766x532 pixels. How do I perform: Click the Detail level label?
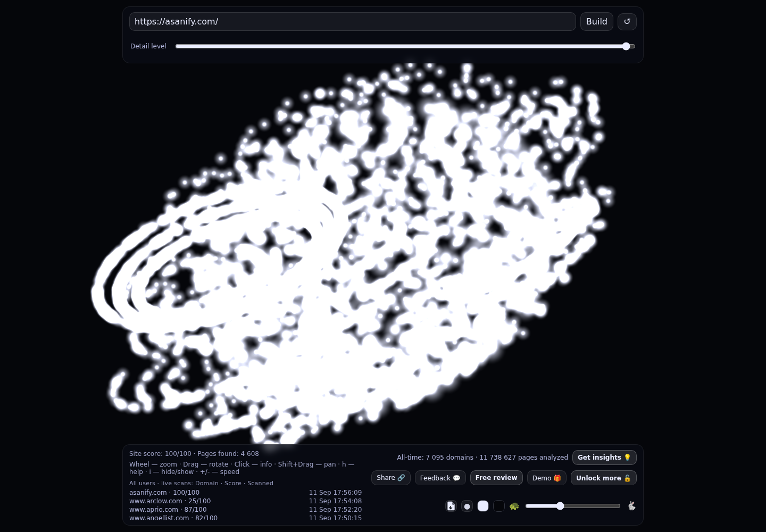(148, 46)
